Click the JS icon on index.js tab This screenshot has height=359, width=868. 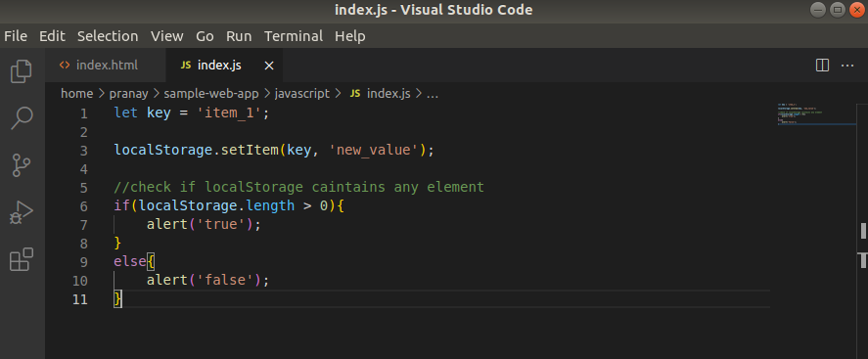(186, 66)
